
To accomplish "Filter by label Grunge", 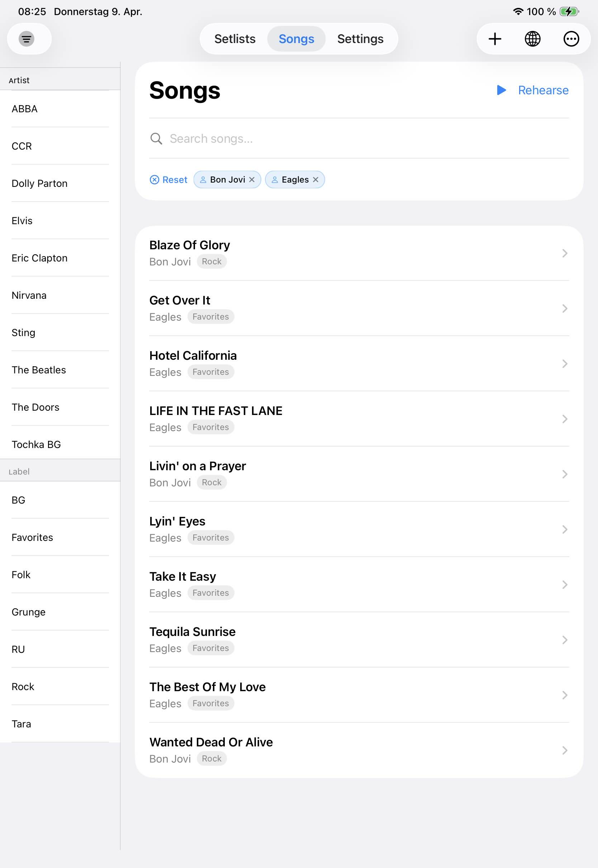I will (x=60, y=612).
